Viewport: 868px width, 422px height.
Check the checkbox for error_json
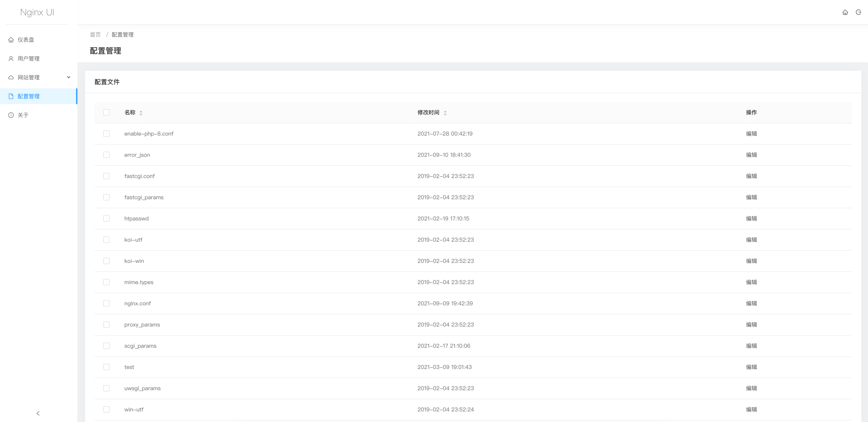[106, 155]
